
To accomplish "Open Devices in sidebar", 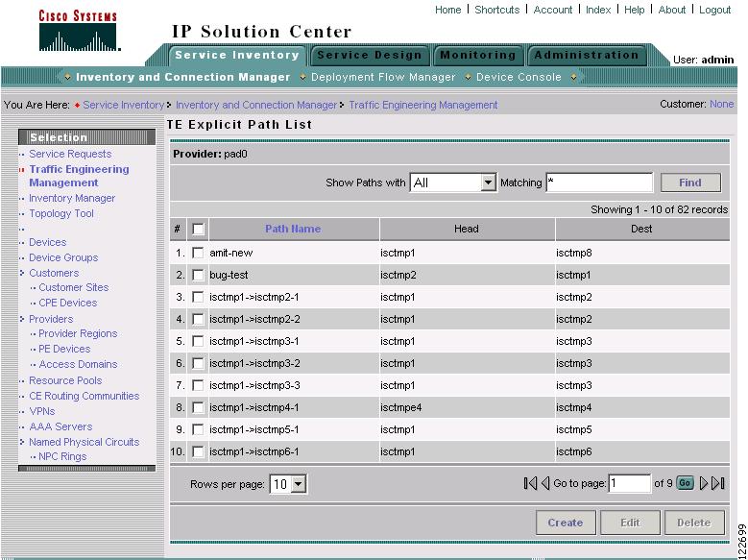I will tap(48, 242).
